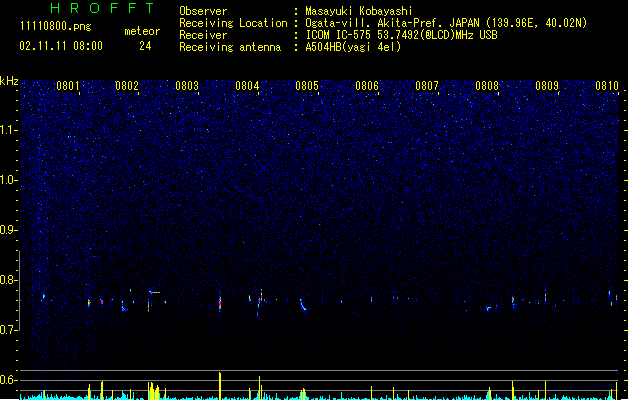The width and height of the screenshot is (629, 400).
Task: Click the 0802 time marker
Action: (127, 86)
